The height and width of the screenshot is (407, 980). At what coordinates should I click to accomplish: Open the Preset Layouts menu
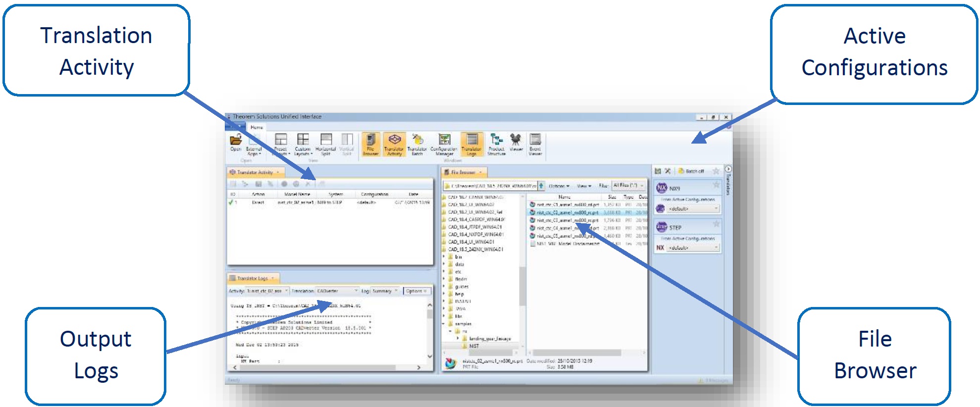coord(281,144)
